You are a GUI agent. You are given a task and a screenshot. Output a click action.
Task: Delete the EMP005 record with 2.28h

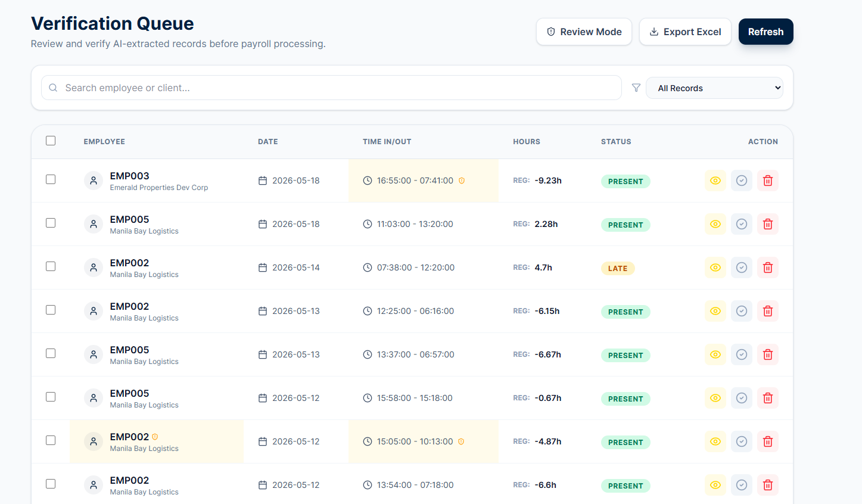768,224
